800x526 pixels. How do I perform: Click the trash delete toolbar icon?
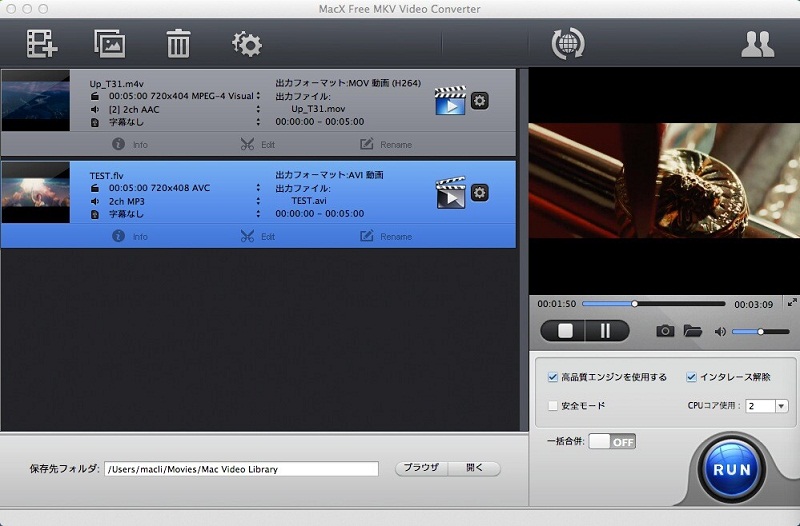click(x=178, y=43)
